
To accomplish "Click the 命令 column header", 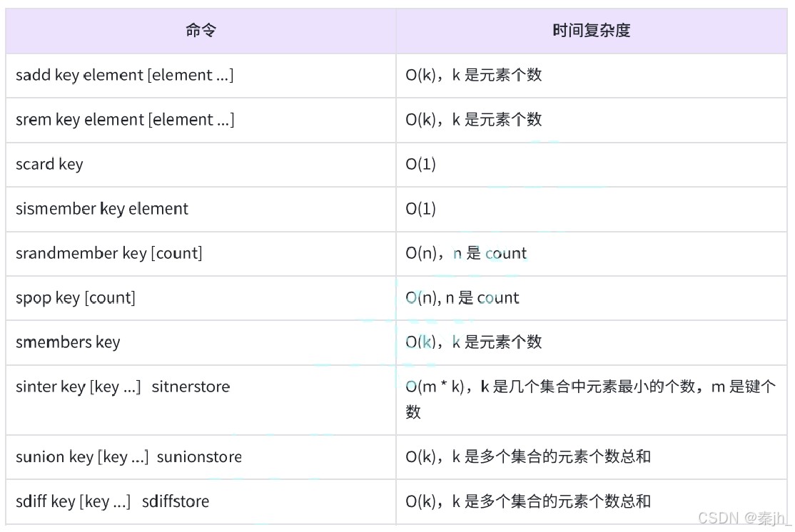I will click(x=201, y=31).
